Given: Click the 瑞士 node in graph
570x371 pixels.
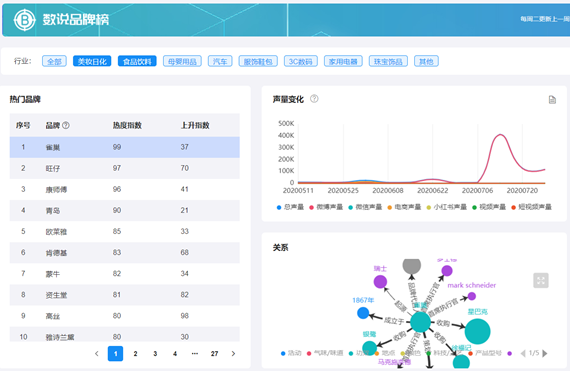Looking at the screenshot, I should point(380,282).
